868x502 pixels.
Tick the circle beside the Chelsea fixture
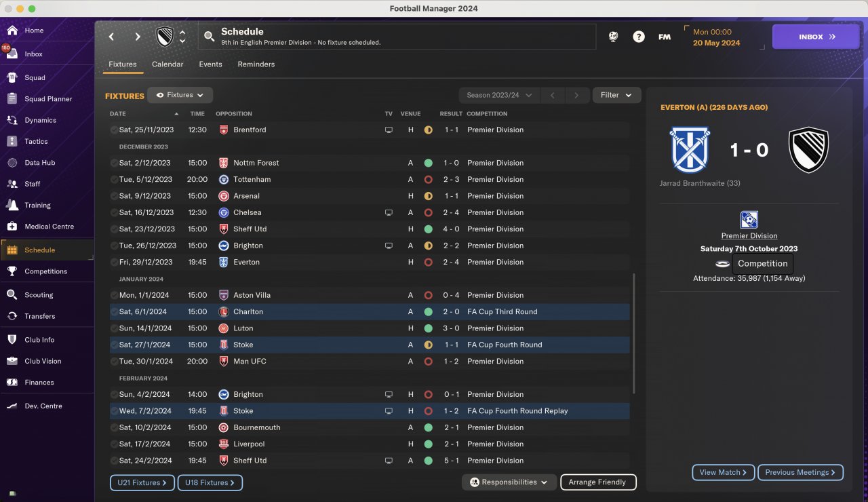pos(114,212)
